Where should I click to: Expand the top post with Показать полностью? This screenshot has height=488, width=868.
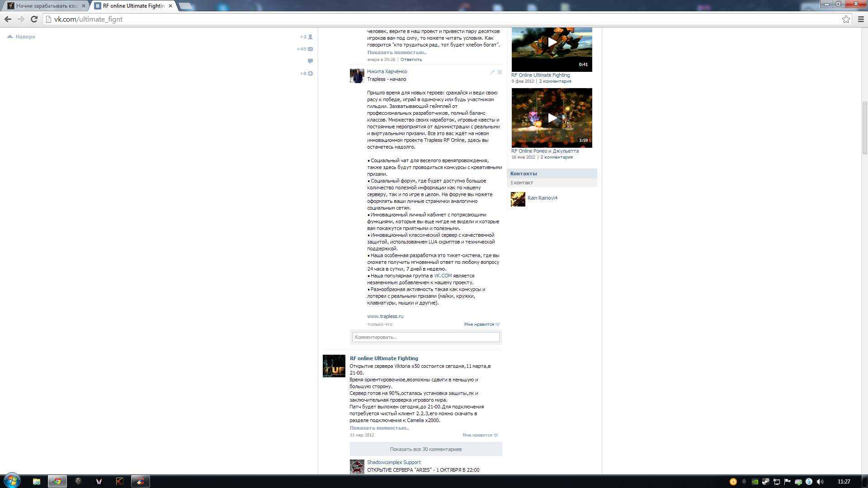pos(397,52)
